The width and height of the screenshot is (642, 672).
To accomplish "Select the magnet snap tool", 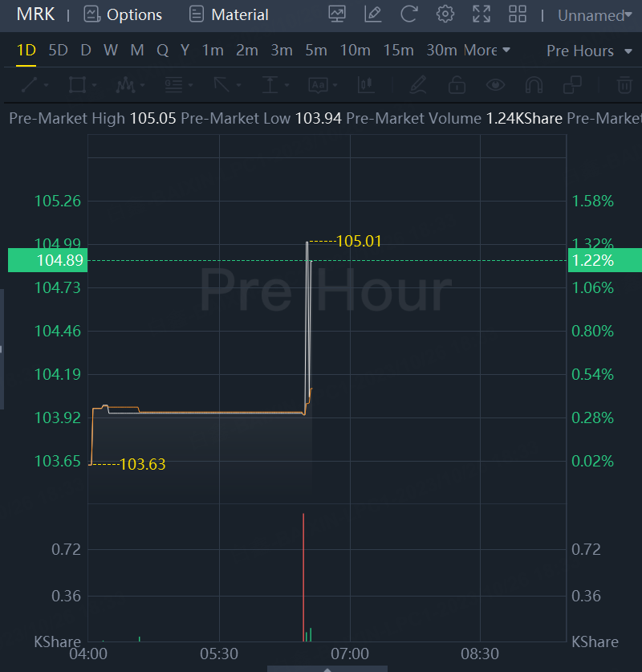I will [533, 84].
